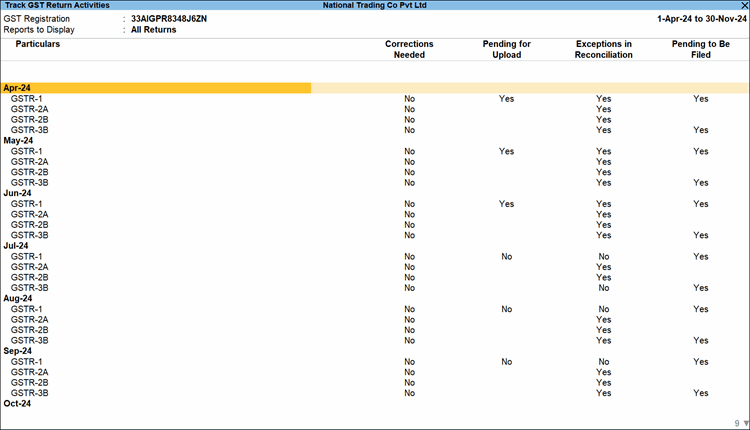Screen dimensions: 750x430
Task: Select GSTR-2A under Jul-24
Action: click(29, 267)
